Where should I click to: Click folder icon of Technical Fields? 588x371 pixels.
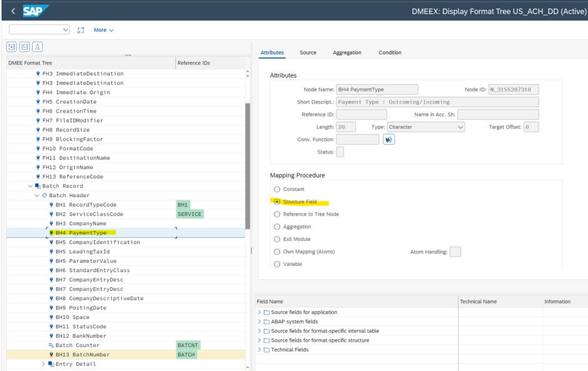point(266,350)
